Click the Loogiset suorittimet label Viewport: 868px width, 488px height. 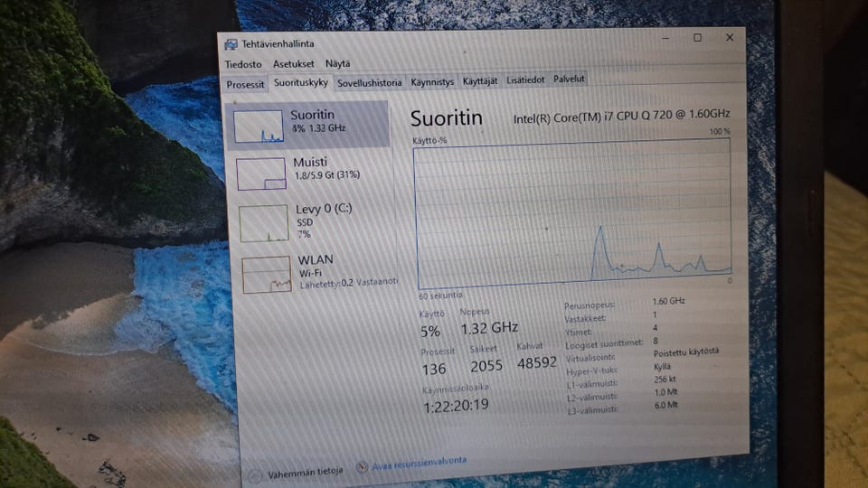[604, 344]
